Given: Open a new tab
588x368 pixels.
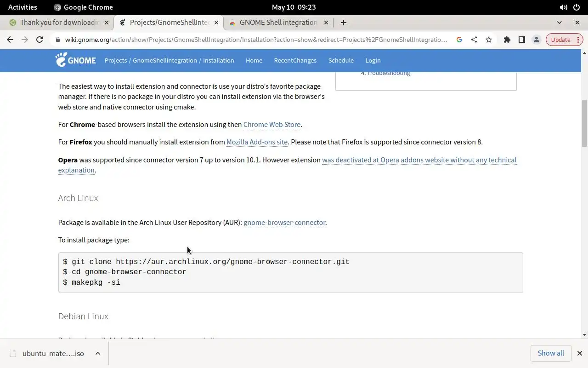Looking at the screenshot, I should tap(343, 22).
